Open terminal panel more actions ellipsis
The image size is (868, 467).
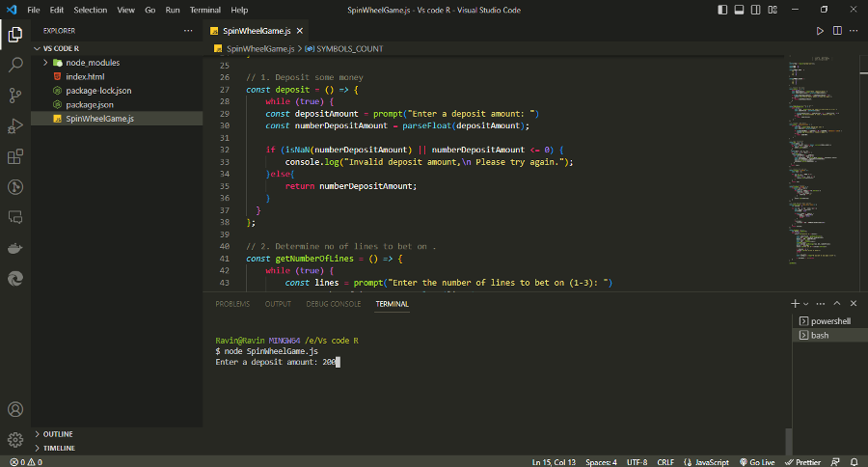click(x=821, y=304)
